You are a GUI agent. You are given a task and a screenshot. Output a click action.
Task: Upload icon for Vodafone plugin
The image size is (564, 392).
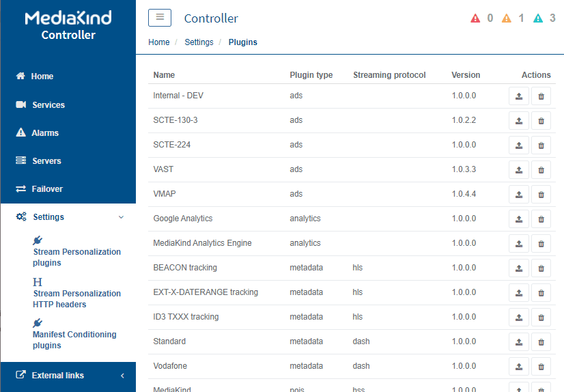click(x=519, y=367)
